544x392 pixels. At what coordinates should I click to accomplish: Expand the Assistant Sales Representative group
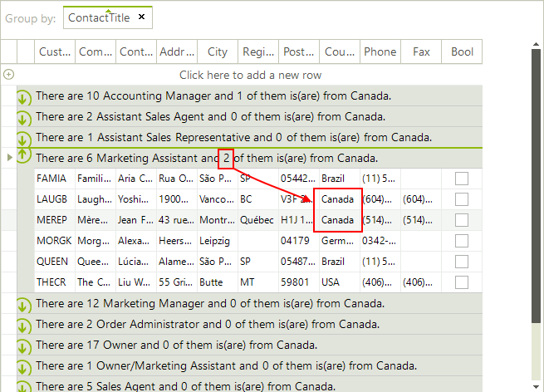point(23,139)
